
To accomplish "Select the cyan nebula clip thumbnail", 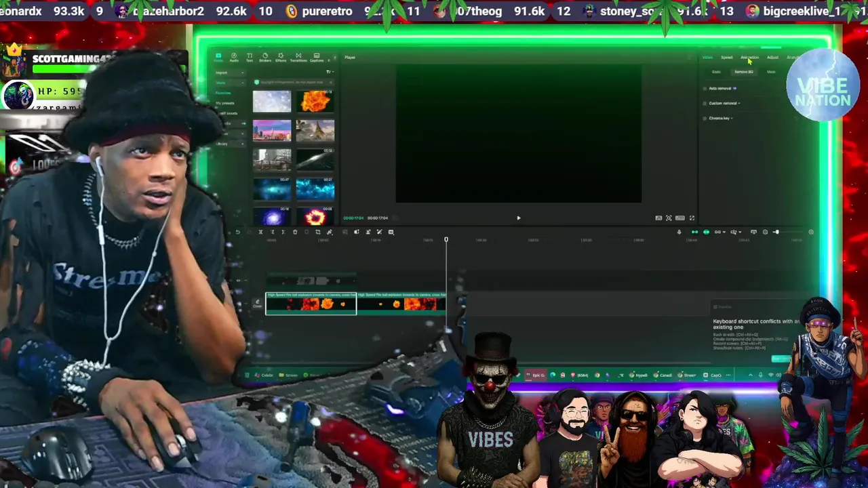I will 315,188.
